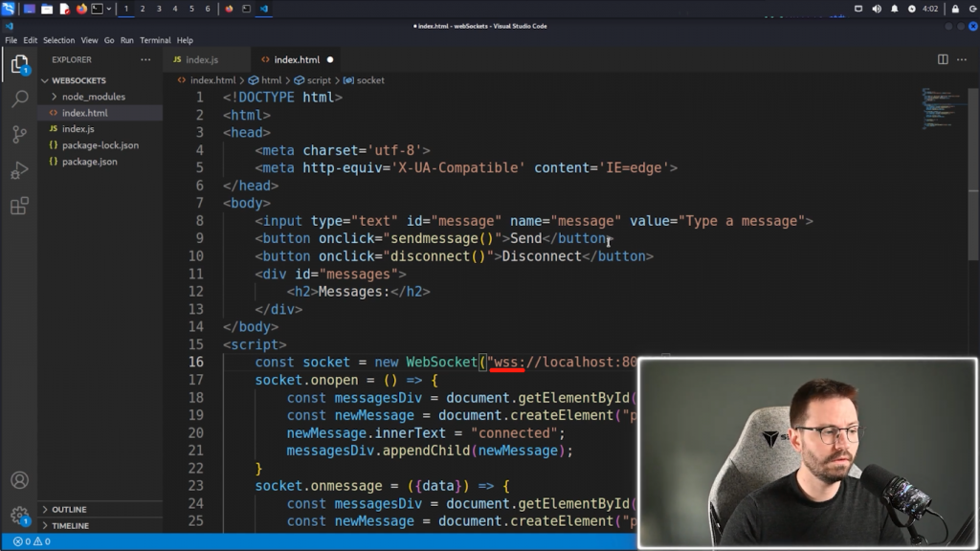Viewport: 980px width, 551px height.
Task: Open the Explorer more actions ellipsis
Action: click(145, 59)
